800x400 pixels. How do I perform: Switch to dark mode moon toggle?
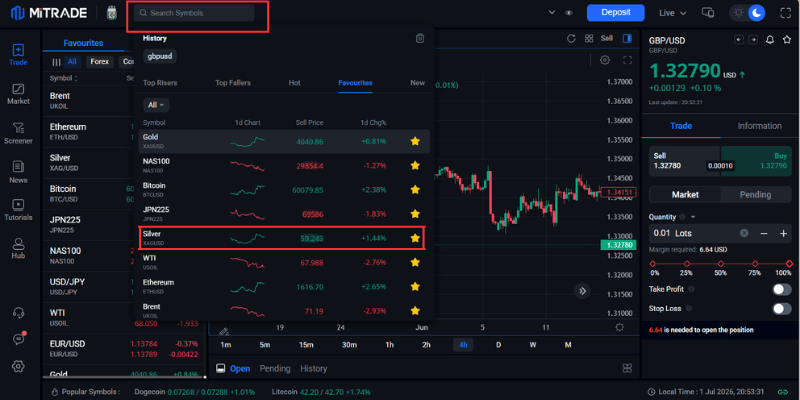tap(757, 13)
